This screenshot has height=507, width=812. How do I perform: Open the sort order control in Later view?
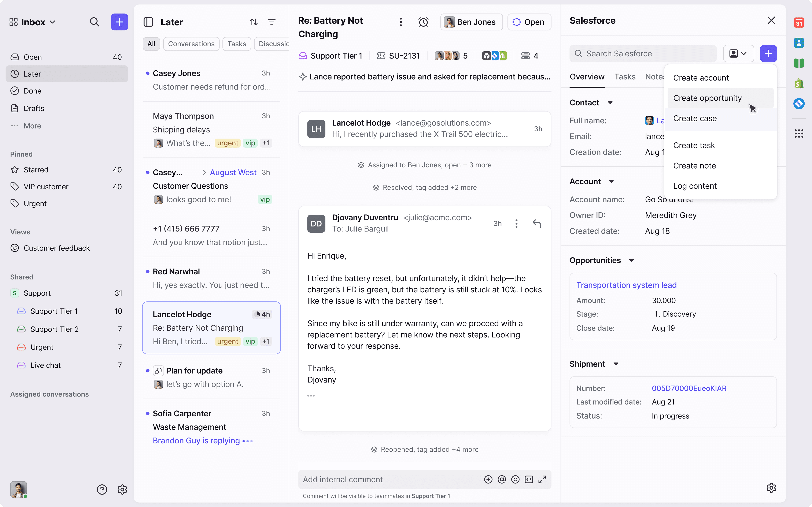coord(253,22)
